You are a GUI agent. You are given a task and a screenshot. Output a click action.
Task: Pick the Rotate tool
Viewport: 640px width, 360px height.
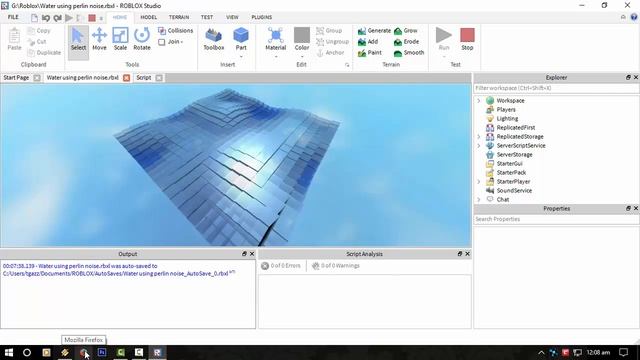(142, 40)
